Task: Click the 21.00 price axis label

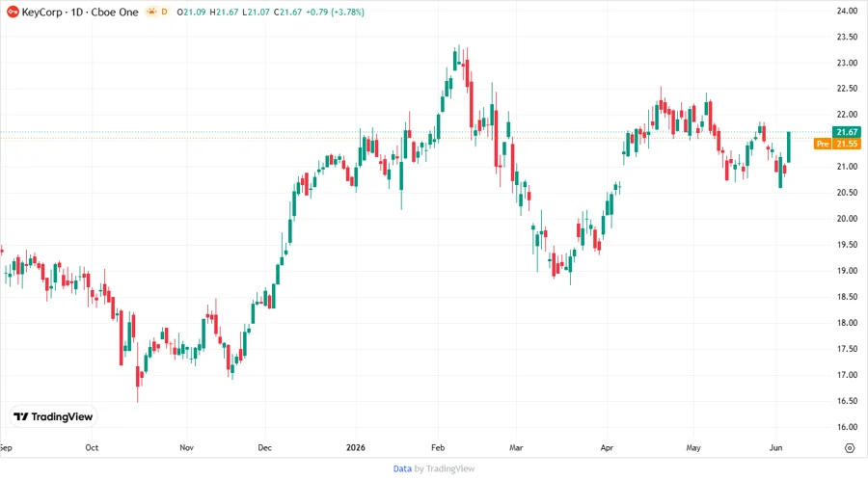Action: [847, 167]
